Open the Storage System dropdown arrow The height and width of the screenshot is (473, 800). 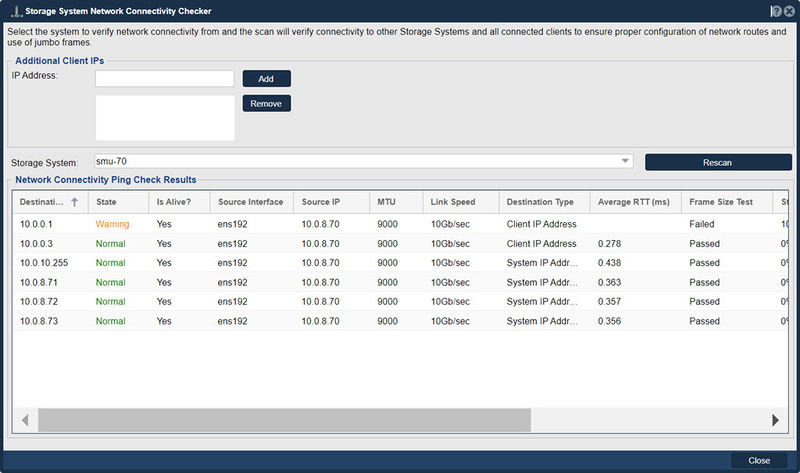point(625,161)
